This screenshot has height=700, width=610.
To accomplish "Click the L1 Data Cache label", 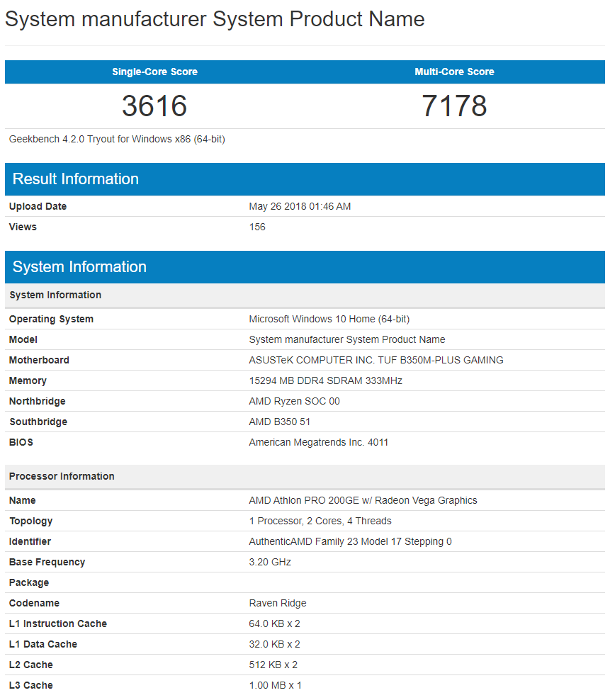I will pos(43,644).
